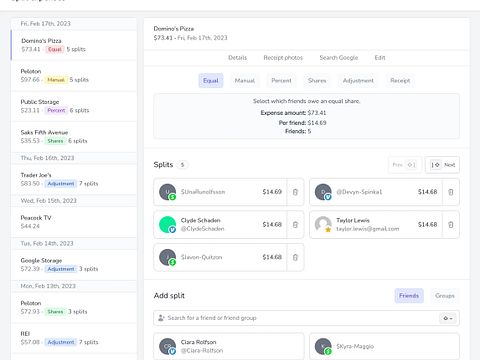
Task: Click the Domino's Pizza title in detail header
Action: pos(174,29)
